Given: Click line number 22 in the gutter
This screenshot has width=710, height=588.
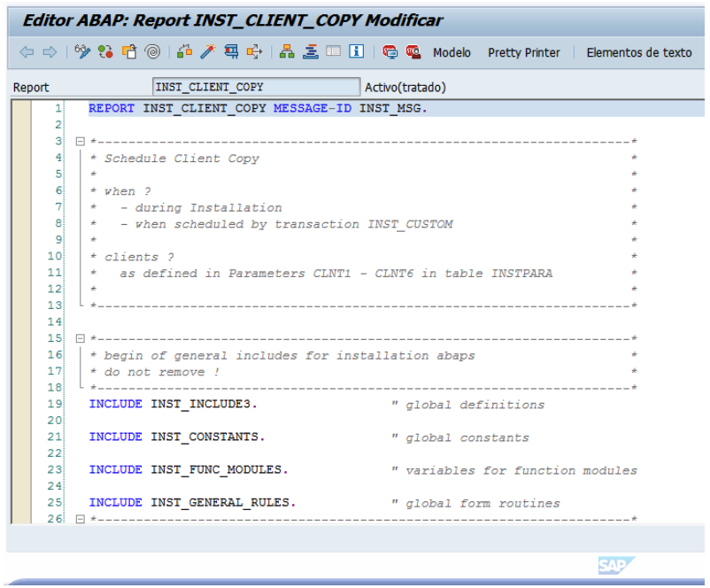Looking at the screenshot, I should click(x=55, y=453).
